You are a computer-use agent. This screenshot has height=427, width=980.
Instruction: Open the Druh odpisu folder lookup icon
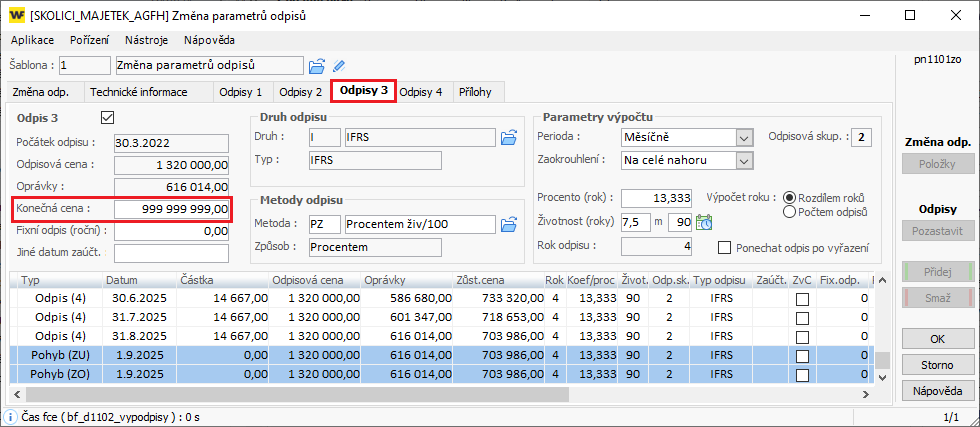(x=508, y=137)
